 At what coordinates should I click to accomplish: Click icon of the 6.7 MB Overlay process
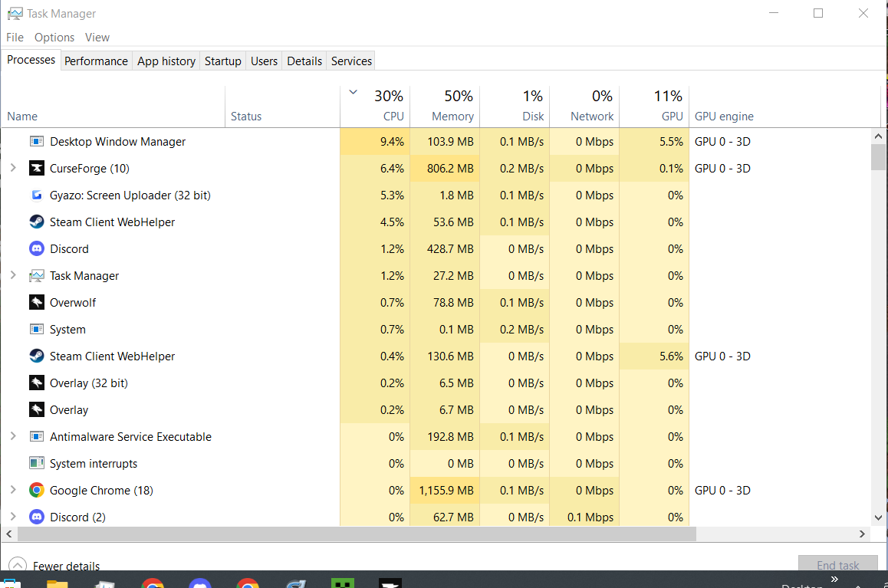[36, 409]
